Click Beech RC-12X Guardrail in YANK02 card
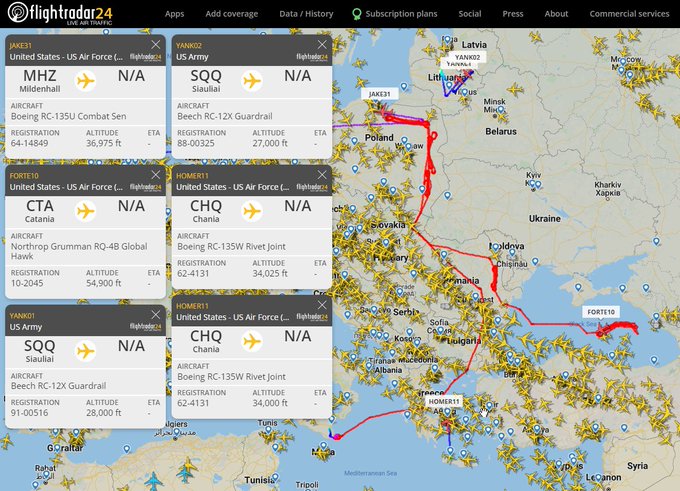Viewport: 680px width, 491px height. [x=225, y=116]
